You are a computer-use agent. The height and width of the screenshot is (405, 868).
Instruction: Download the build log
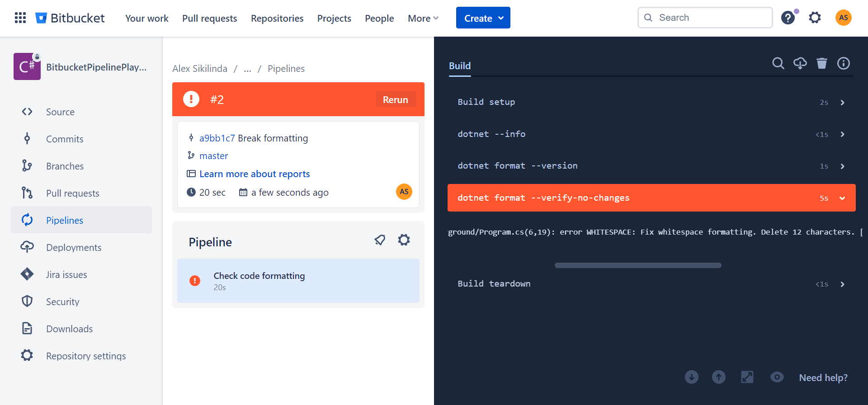pos(800,63)
